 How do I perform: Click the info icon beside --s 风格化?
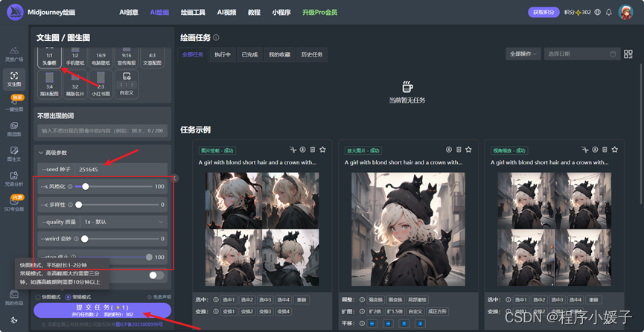(70, 187)
